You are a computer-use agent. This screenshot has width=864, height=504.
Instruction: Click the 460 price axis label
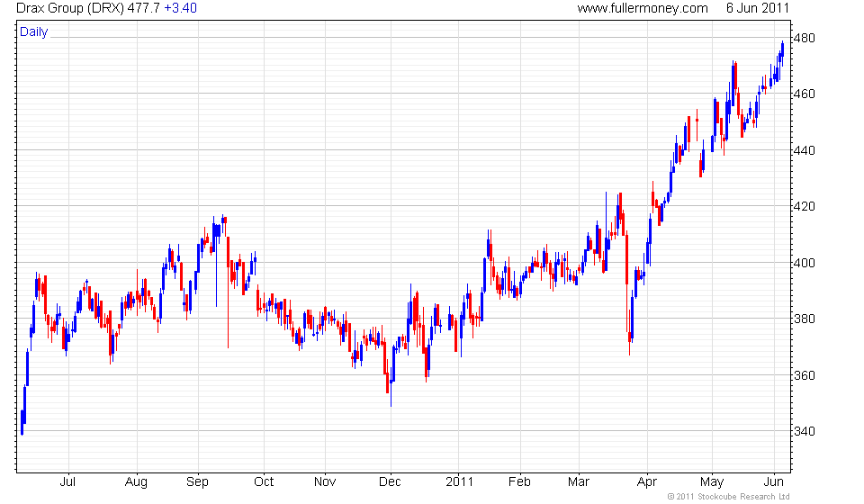tap(804, 94)
